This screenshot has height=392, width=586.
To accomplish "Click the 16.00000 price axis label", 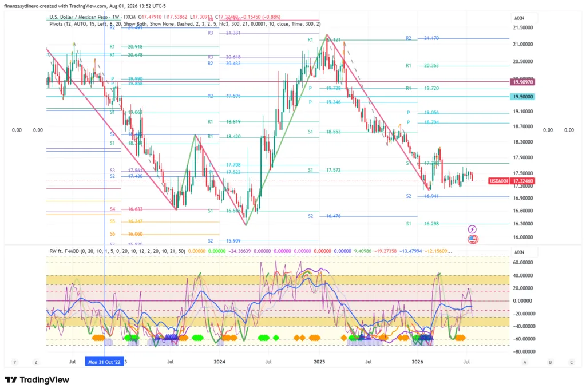I will click(x=523, y=237).
